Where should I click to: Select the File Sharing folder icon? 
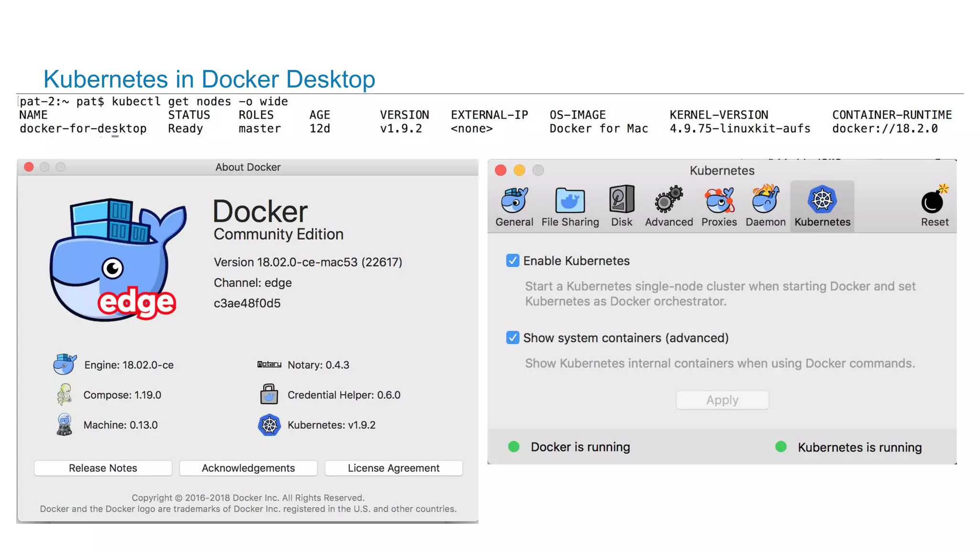570,201
